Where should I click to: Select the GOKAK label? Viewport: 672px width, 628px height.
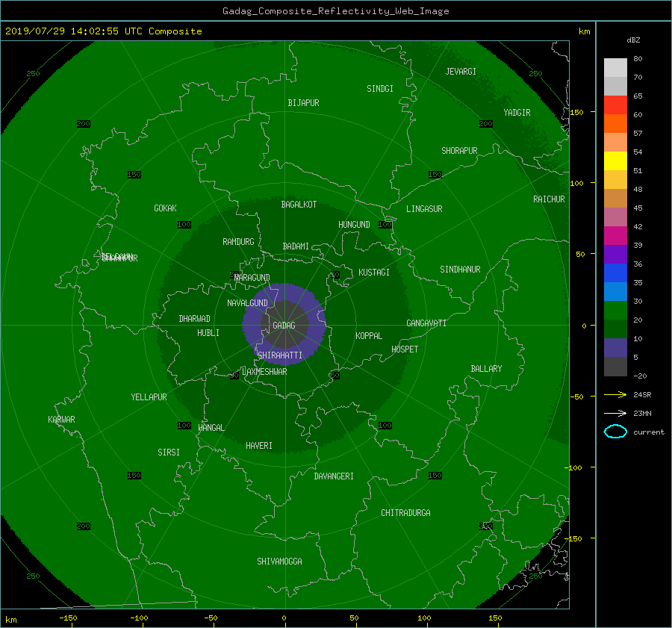coord(165,208)
